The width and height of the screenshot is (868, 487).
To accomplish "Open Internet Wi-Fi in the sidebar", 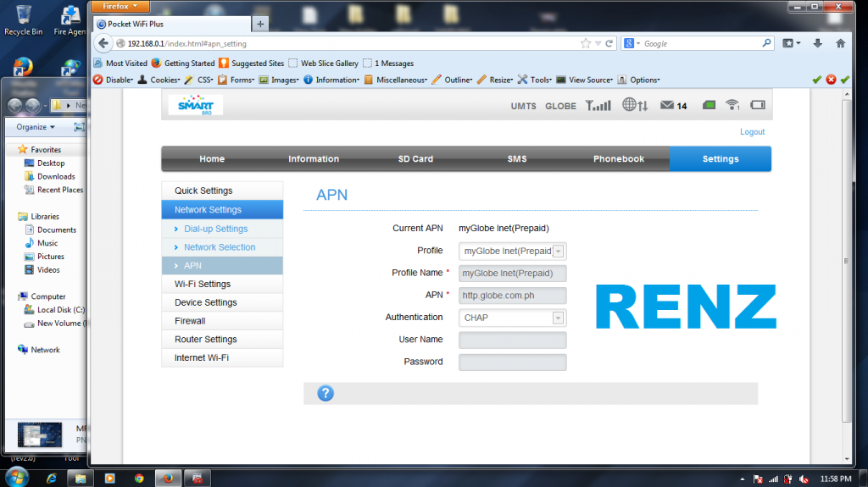I will click(222, 357).
